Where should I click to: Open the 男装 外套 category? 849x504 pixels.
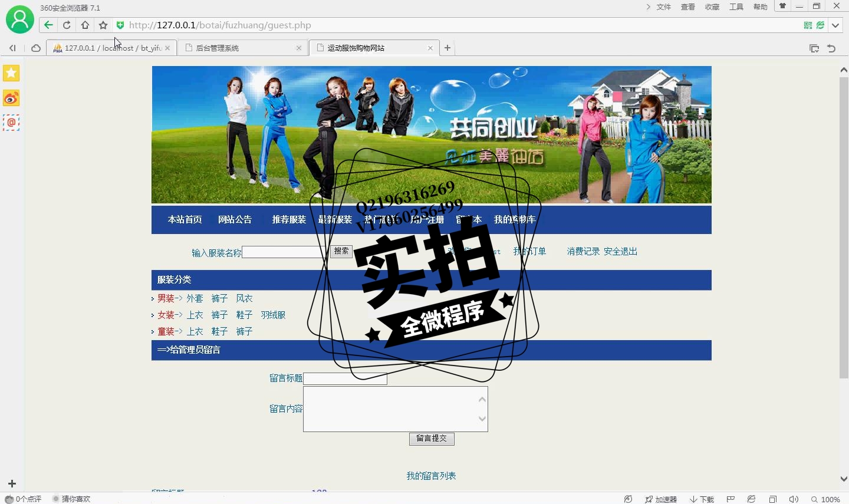[195, 298]
